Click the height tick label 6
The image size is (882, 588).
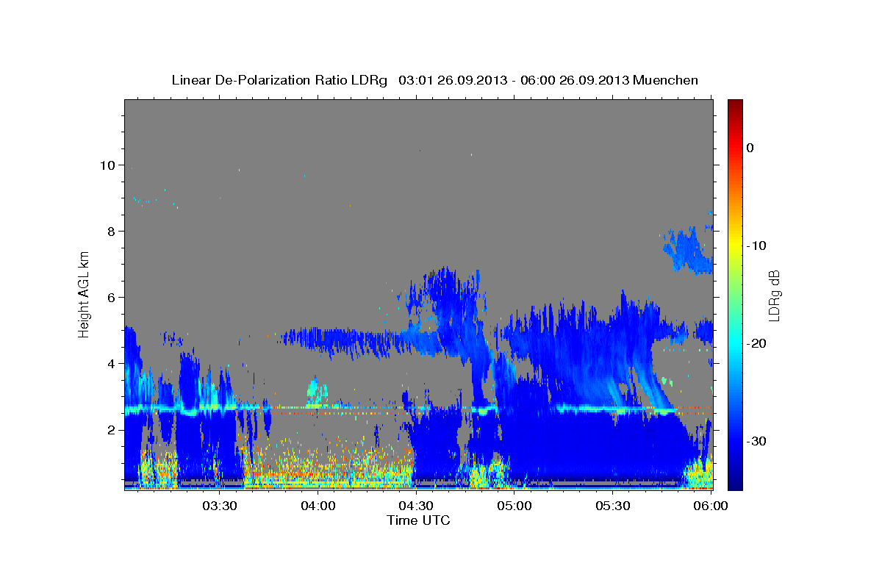[x=112, y=297]
